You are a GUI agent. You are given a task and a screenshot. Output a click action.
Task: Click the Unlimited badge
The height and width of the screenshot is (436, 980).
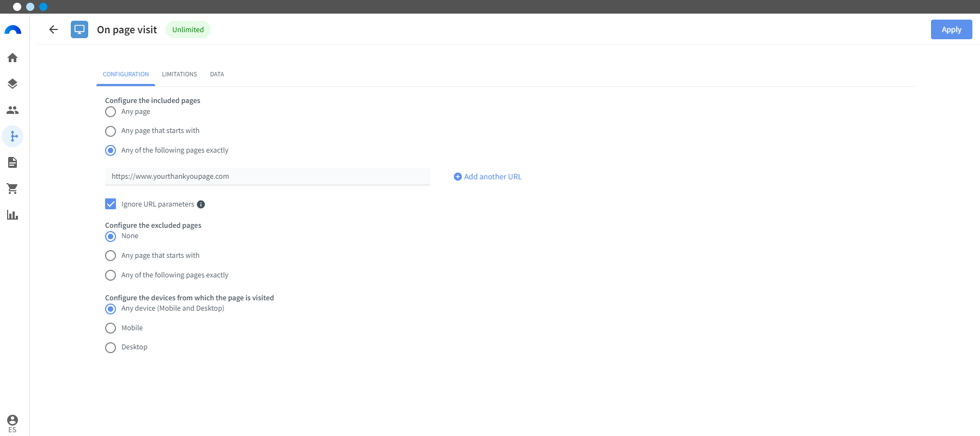pyautogui.click(x=188, y=29)
